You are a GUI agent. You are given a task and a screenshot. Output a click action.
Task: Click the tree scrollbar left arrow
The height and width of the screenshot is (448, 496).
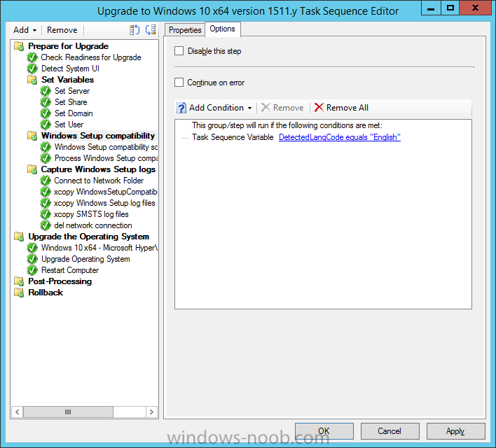click(x=18, y=412)
